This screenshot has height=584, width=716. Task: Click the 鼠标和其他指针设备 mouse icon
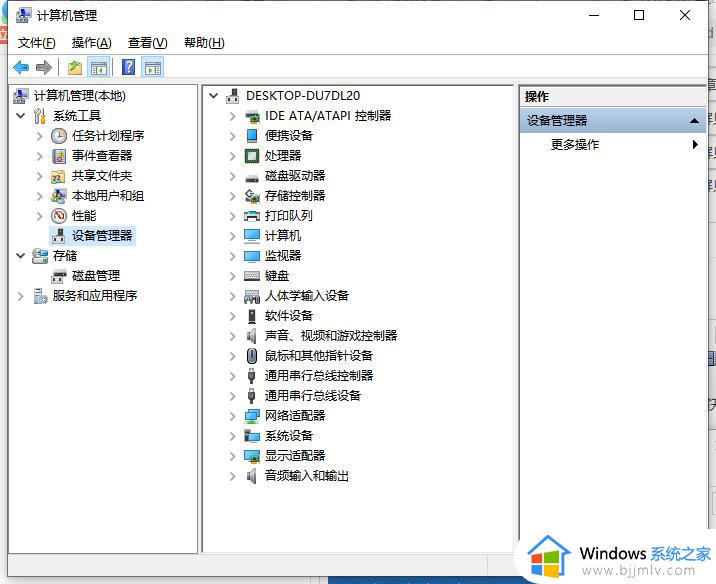(x=252, y=356)
